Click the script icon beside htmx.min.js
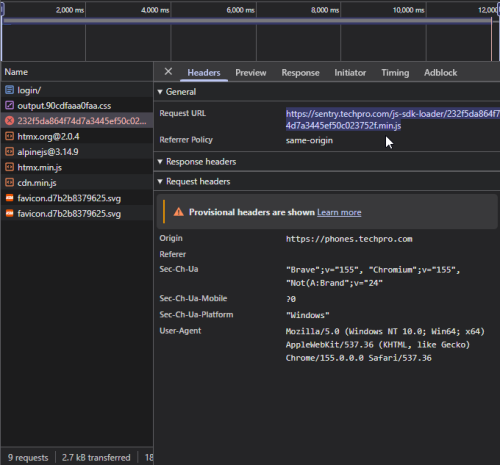 [x=10, y=167]
